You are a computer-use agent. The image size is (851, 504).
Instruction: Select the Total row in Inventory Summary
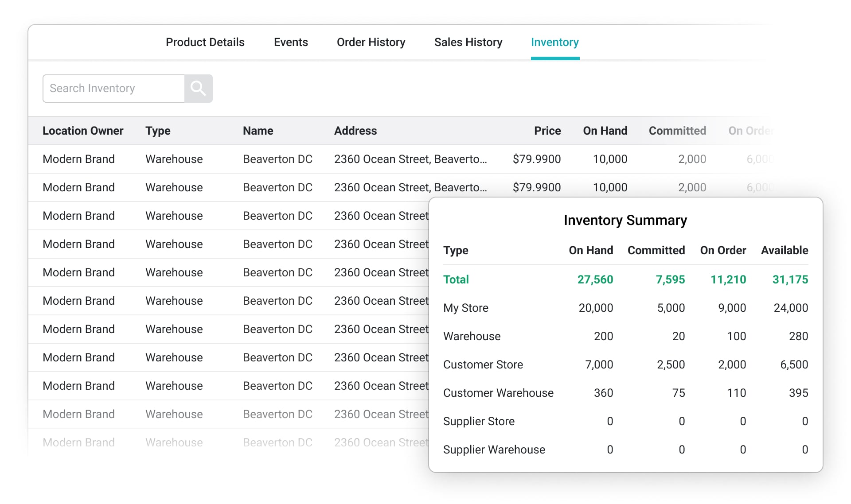456,279
